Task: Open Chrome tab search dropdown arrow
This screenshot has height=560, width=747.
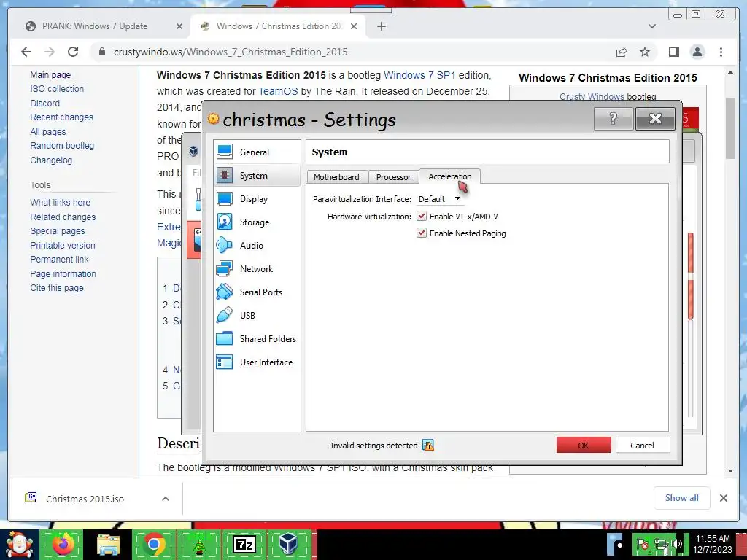Action: pyautogui.click(x=652, y=26)
